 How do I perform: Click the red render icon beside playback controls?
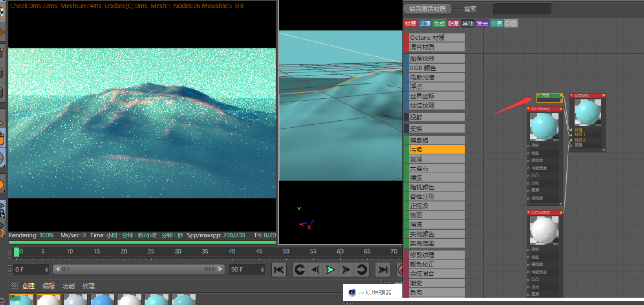tap(401, 269)
